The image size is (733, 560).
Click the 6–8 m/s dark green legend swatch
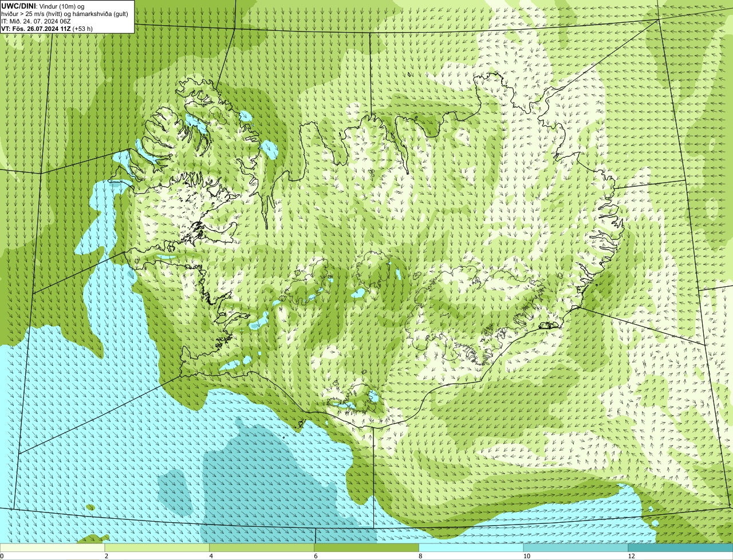pos(366,547)
